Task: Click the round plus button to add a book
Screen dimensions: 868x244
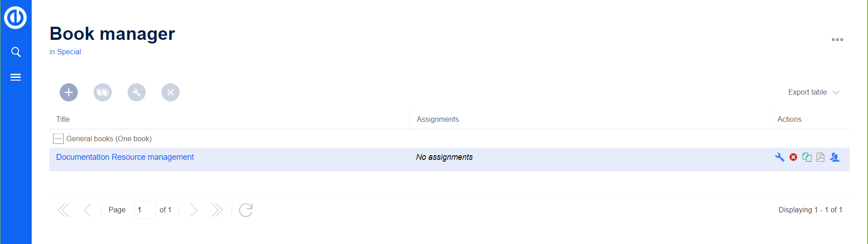Action: pos(69,92)
